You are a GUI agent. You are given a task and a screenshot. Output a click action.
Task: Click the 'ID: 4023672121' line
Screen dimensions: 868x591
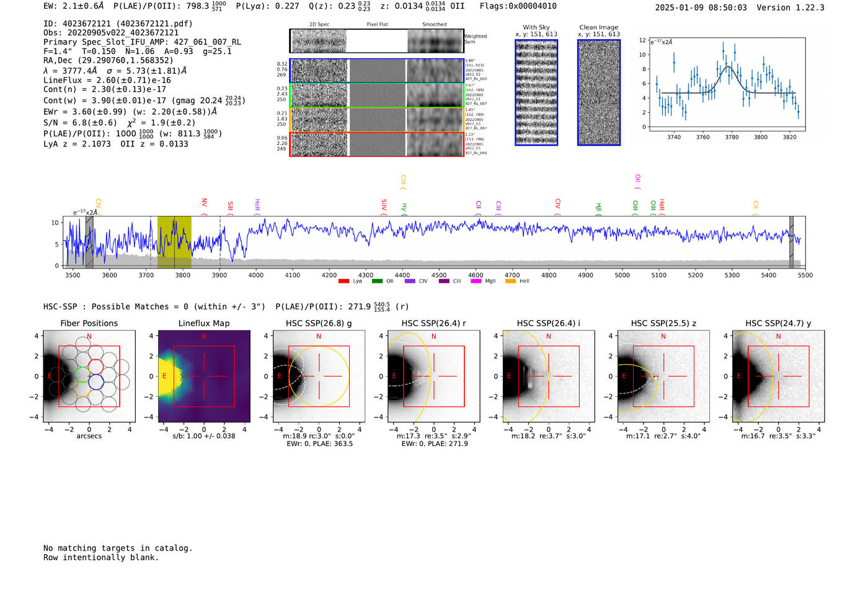pos(118,24)
